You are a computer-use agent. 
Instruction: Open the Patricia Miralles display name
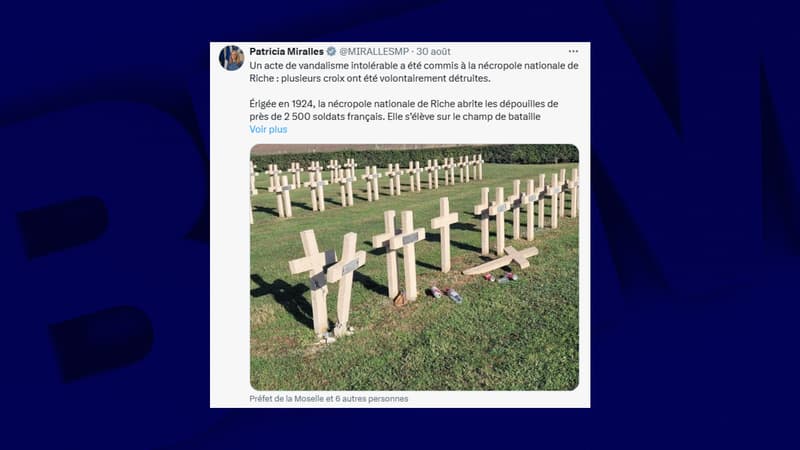(x=286, y=52)
